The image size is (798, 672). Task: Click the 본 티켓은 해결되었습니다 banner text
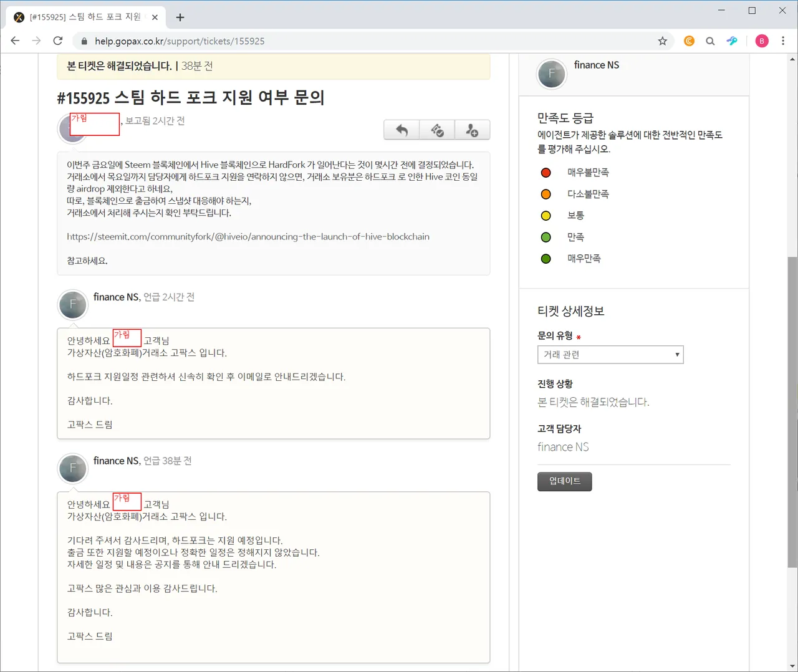click(119, 66)
